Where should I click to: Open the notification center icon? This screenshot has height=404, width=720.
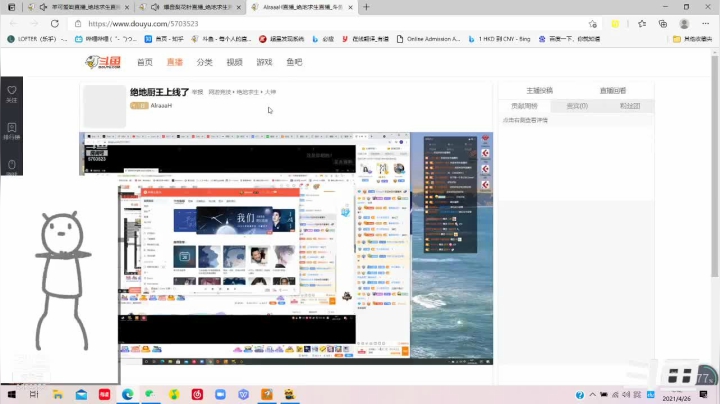point(703,395)
